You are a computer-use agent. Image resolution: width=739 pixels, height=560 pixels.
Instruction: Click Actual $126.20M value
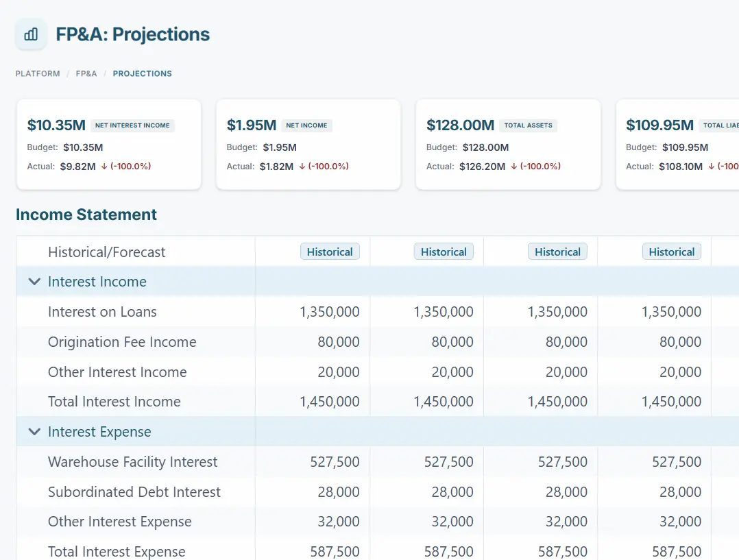point(482,167)
